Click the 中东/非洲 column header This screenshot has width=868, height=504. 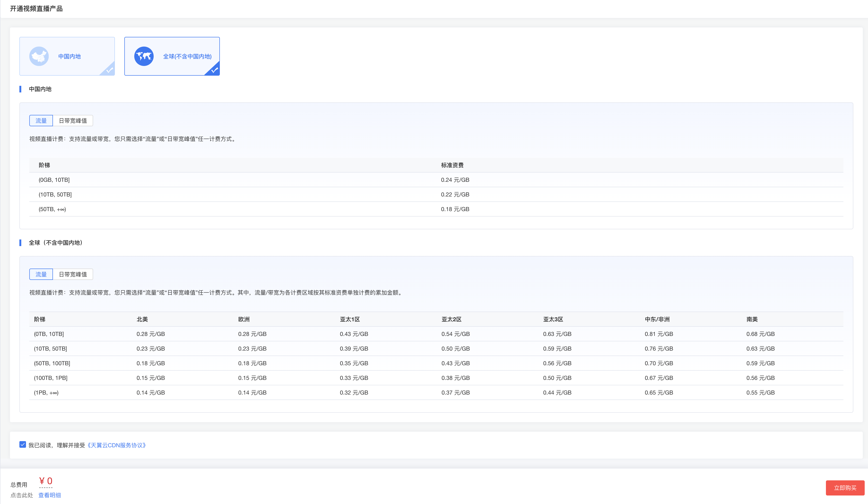[x=657, y=319]
